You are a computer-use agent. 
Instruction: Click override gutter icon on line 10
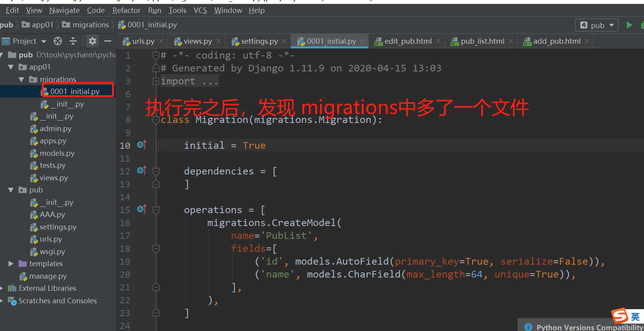point(142,145)
